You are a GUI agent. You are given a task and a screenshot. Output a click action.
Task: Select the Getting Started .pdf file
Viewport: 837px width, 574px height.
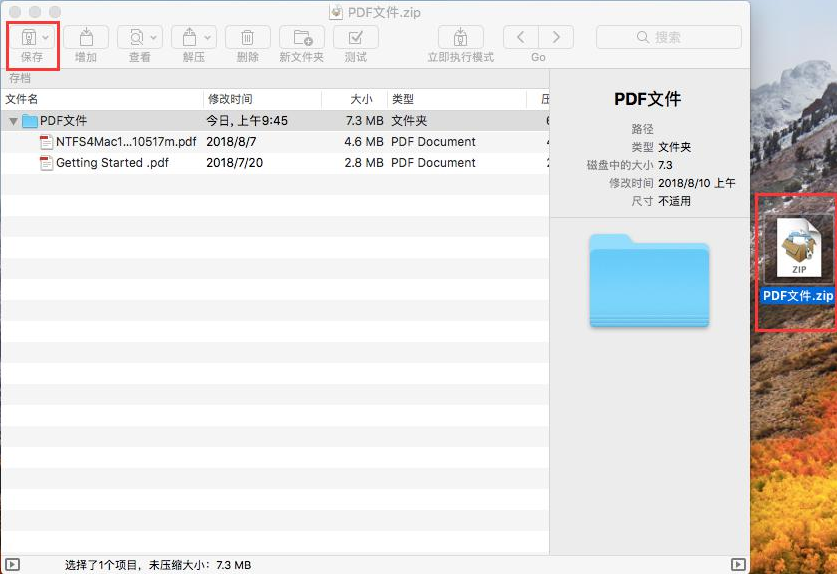coord(111,163)
